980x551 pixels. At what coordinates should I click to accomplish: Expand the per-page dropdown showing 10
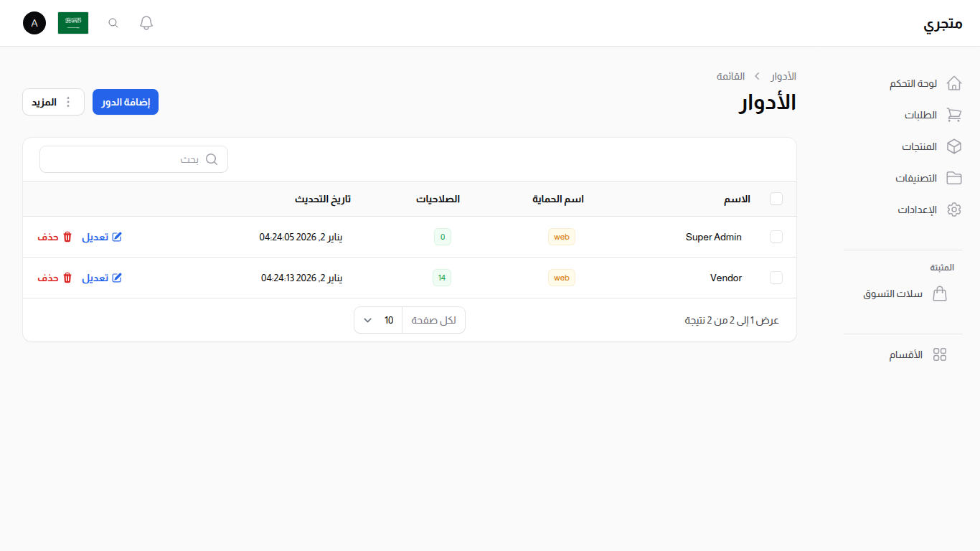(x=377, y=320)
